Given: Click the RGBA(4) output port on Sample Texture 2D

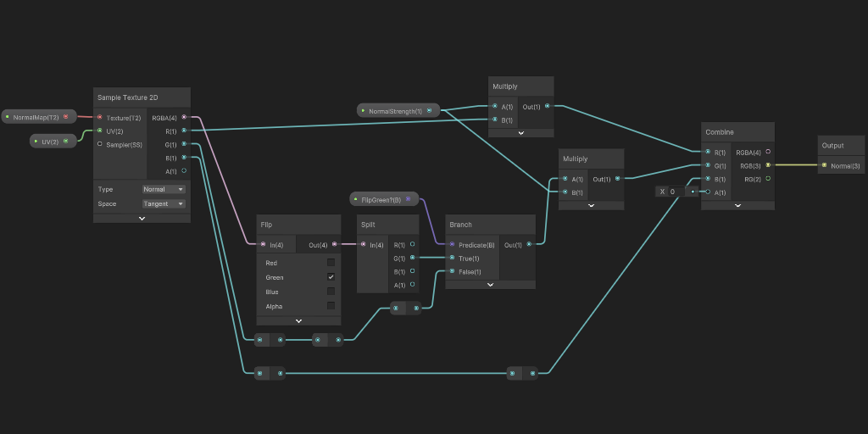Looking at the screenshot, I should (x=184, y=117).
